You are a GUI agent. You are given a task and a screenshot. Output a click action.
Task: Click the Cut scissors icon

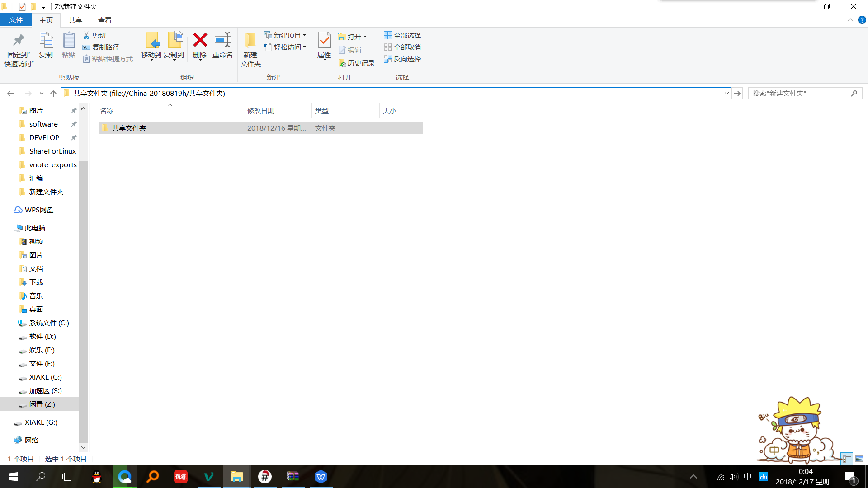click(86, 35)
